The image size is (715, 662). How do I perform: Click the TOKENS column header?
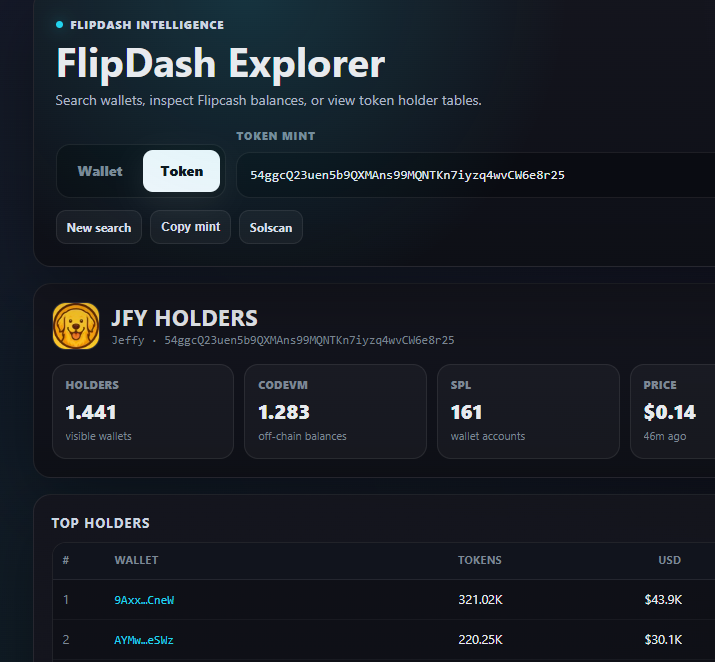(480, 560)
